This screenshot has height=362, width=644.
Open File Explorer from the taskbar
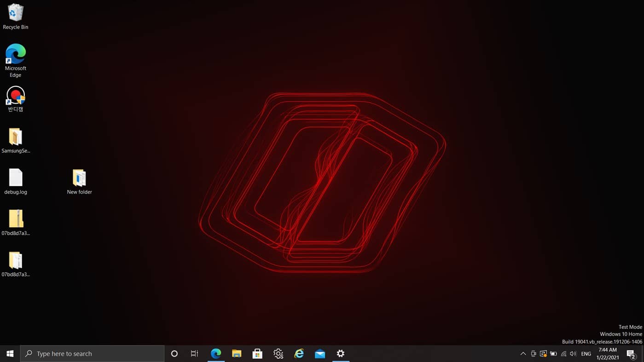coord(237,353)
